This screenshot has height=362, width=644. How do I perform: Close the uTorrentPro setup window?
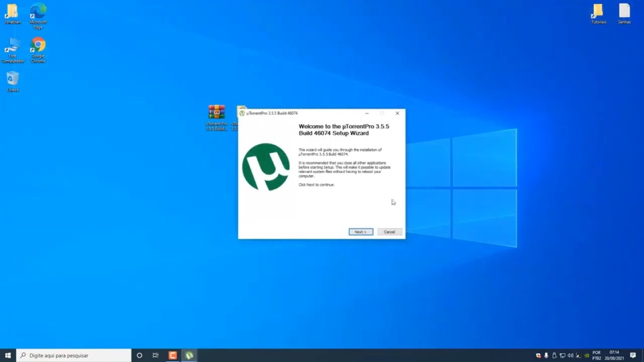pyautogui.click(x=397, y=113)
